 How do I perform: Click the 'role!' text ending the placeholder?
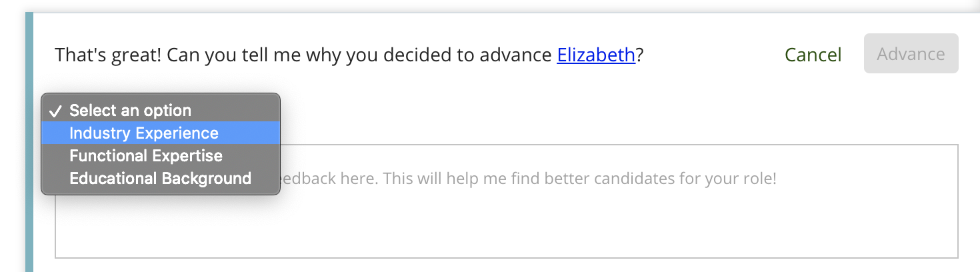pyautogui.click(x=760, y=179)
